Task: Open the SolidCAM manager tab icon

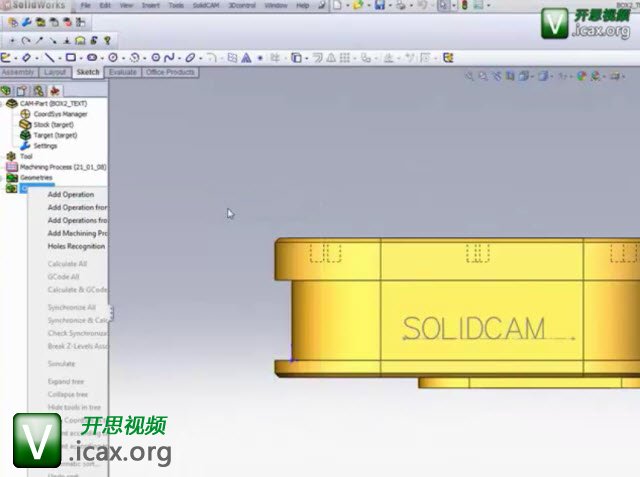Action: [54, 91]
